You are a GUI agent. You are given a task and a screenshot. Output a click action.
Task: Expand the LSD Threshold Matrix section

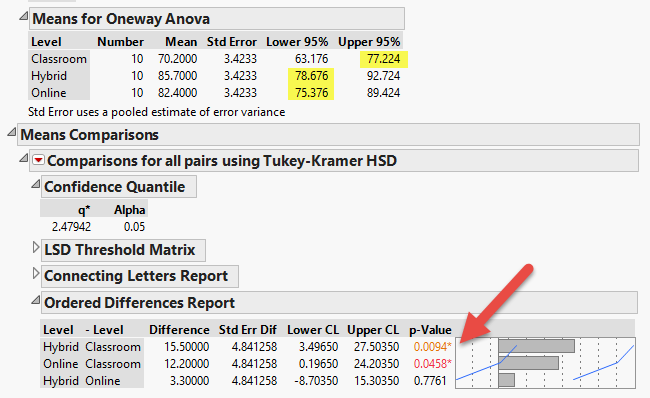[36, 248]
